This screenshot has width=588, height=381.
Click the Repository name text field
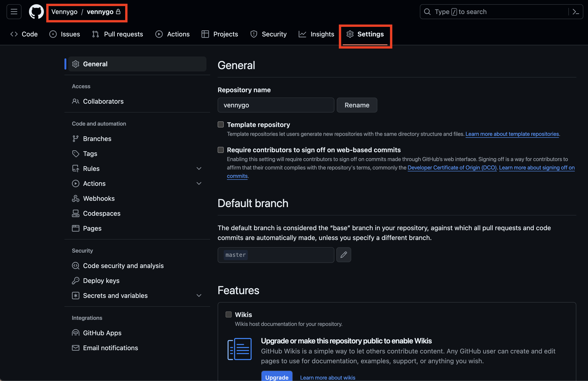click(276, 105)
